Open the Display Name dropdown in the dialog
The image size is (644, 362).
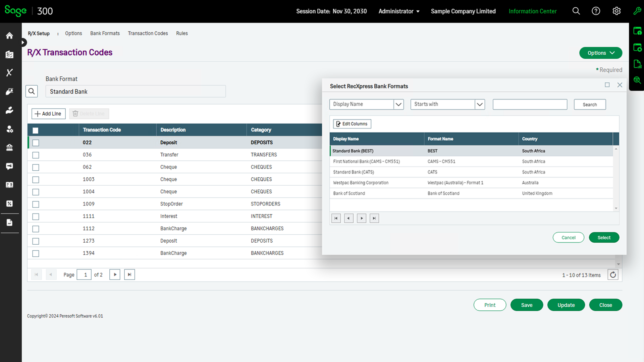coord(398,104)
